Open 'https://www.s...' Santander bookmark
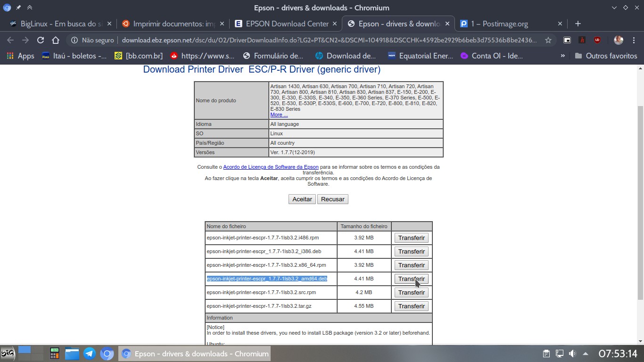Image resolution: width=644 pixels, height=362 pixels. tap(202, 56)
